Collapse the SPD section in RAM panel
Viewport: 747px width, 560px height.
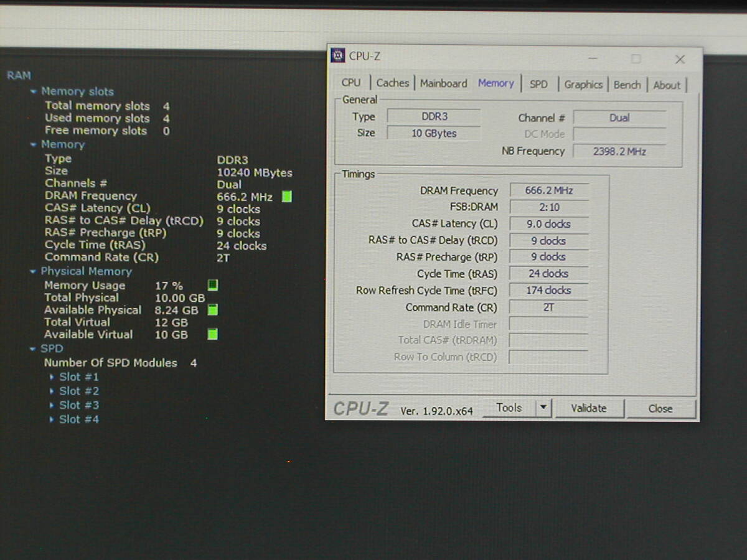click(34, 349)
